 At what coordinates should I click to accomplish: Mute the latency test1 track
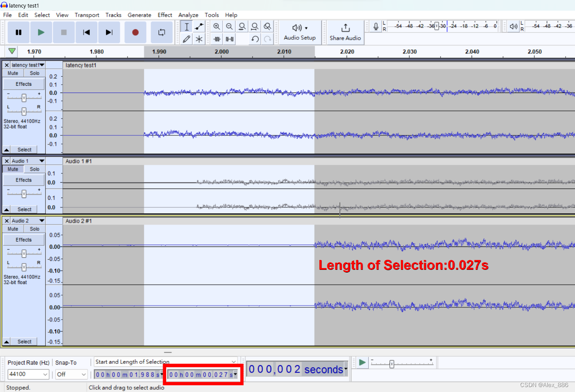(x=12, y=73)
